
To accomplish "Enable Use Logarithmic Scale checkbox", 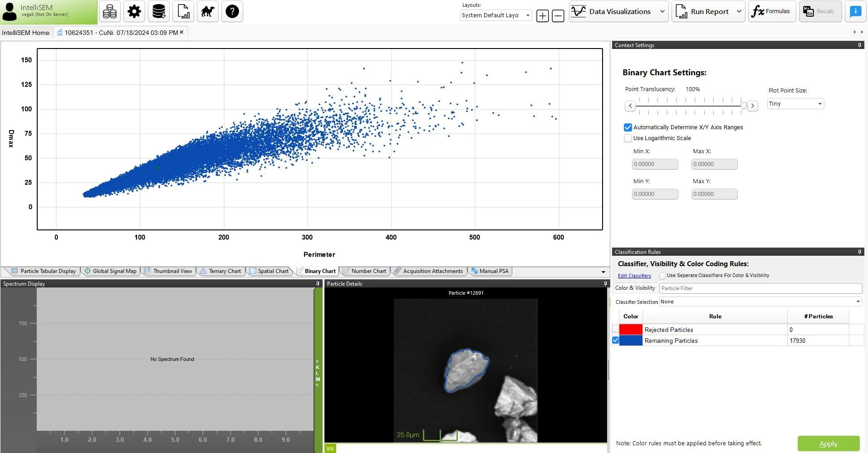I will point(628,138).
